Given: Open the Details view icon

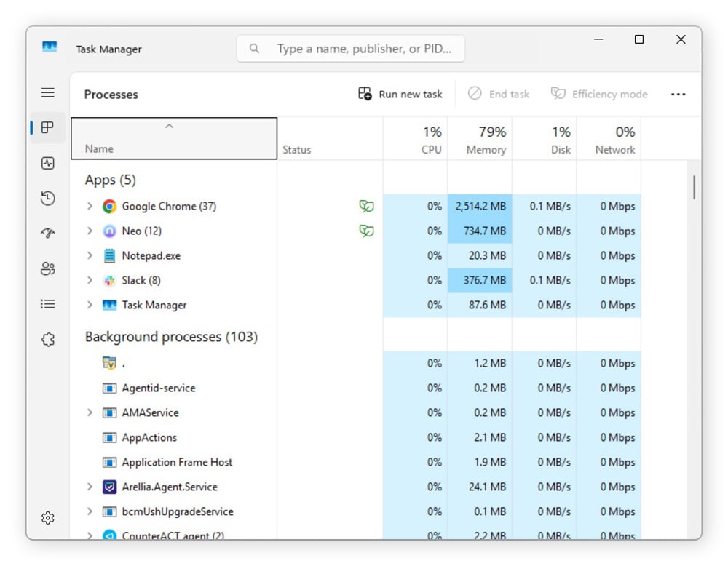Looking at the screenshot, I should click(47, 303).
